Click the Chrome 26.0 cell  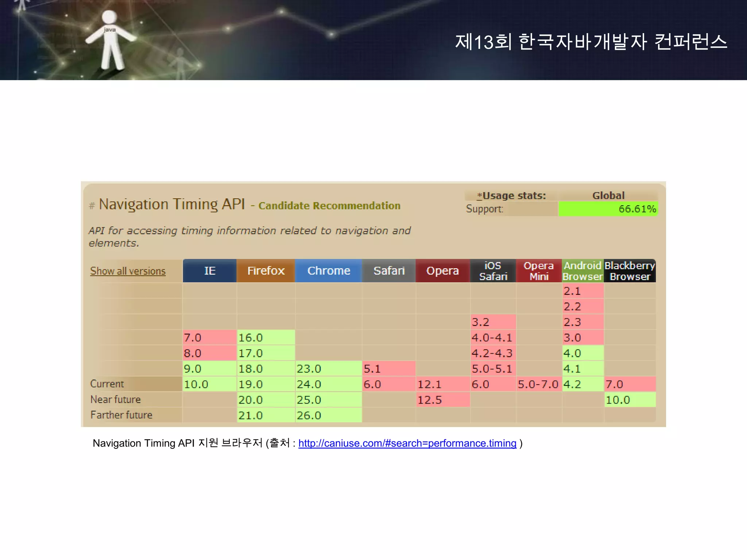[329, 415]
